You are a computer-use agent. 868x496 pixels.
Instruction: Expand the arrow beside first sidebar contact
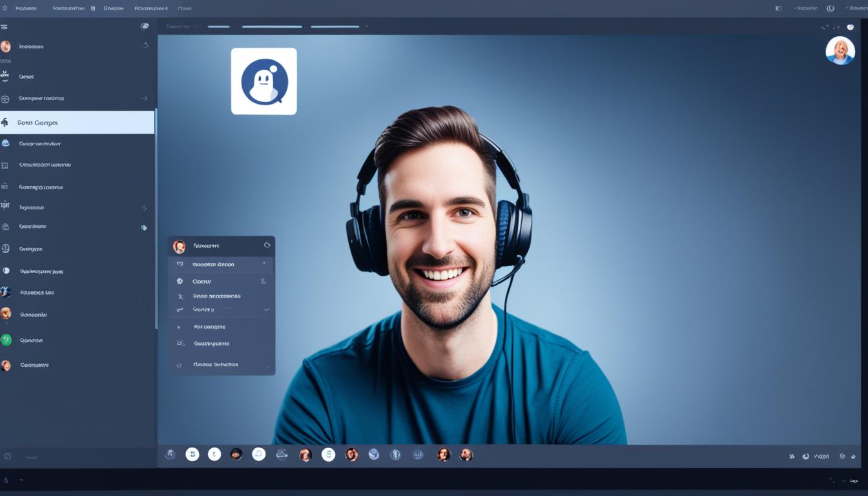coord(145,46)
